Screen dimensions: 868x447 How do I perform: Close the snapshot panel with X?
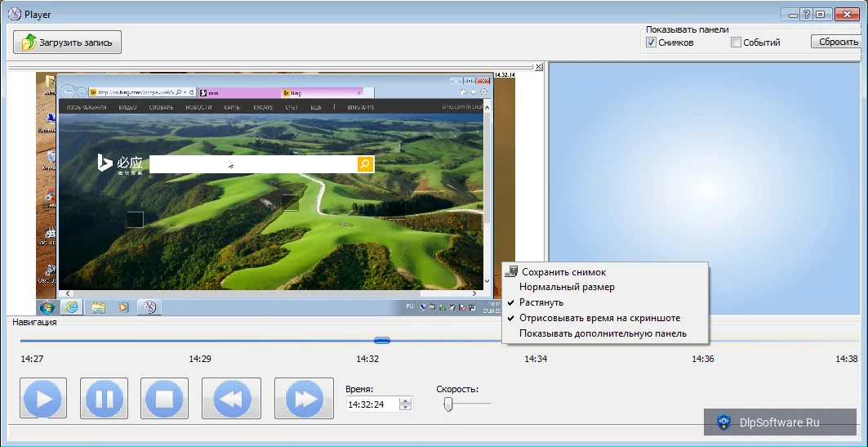point(539,66)
